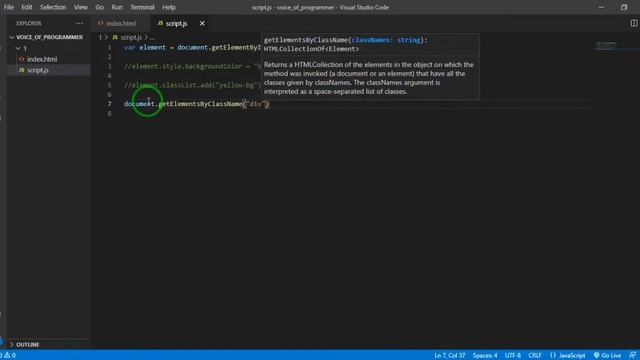Open the Edit menu
This screenshot has width=640, height=360.
[x=27, y=7]
